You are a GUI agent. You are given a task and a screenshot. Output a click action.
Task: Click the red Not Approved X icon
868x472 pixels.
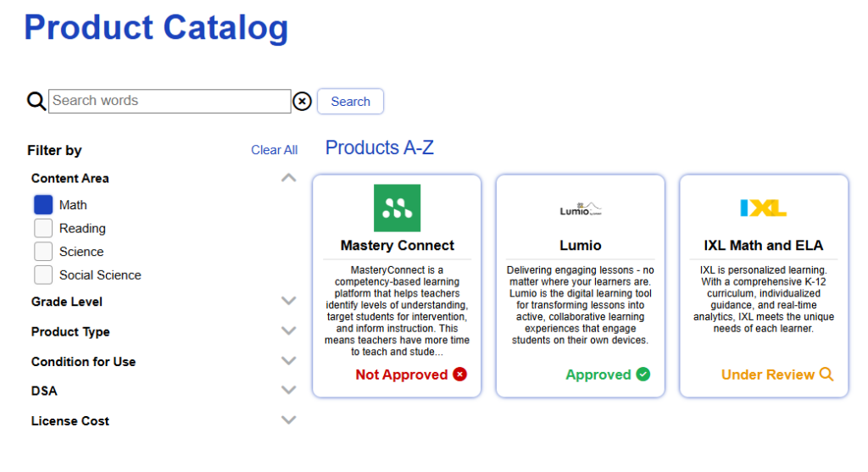[460, 375]
